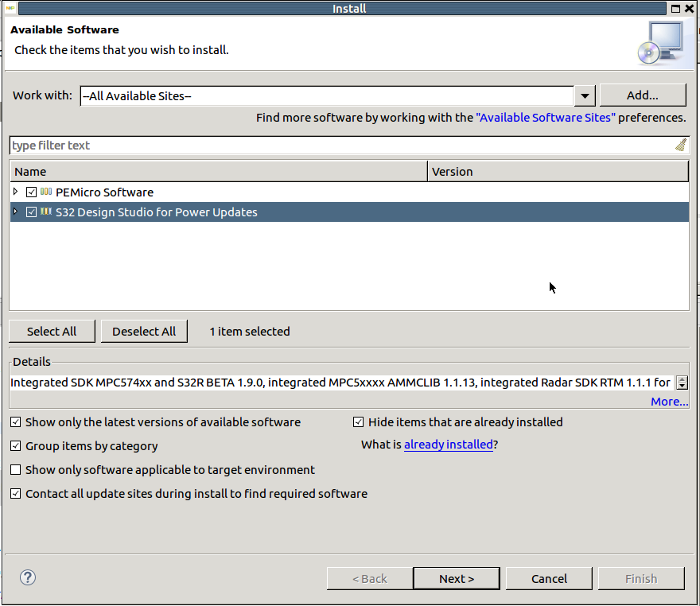The width and height of the screenshot is (700, 606).
Task: Toggle Show only the latest versions checkbox
Action: point(16,422)
